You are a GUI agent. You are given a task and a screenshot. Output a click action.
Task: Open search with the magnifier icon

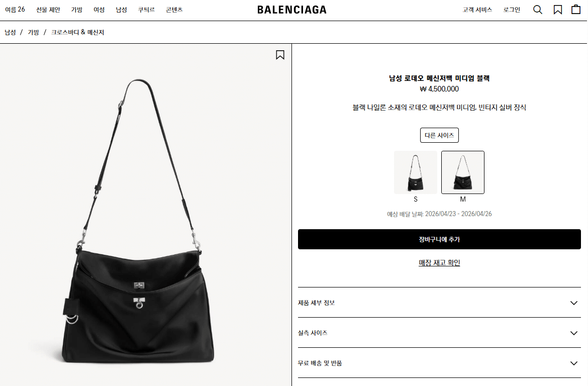tap(538, 10)
